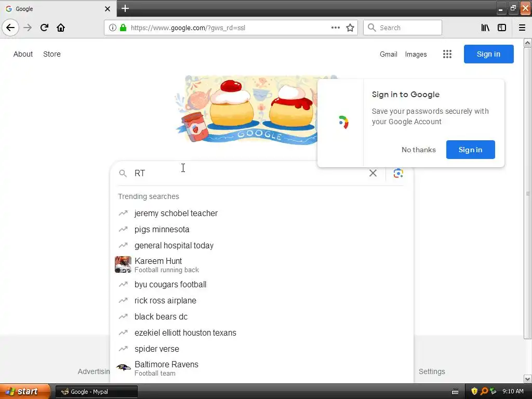This screenshot has height=399, width=532.
Task: Click the security shield tray icon
Action: coord(474,391)
